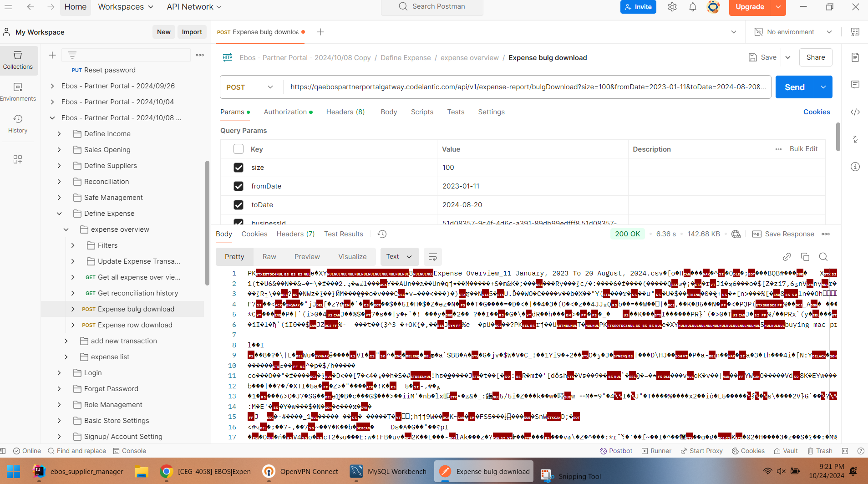Click the Invite button
This screenshot has width=868, height=484.
click(638, 7)
